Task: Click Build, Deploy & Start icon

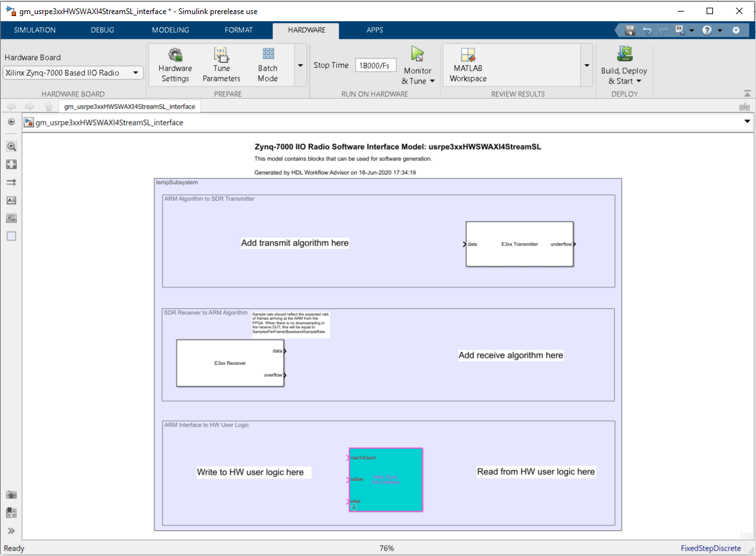Action: (624, 54)
